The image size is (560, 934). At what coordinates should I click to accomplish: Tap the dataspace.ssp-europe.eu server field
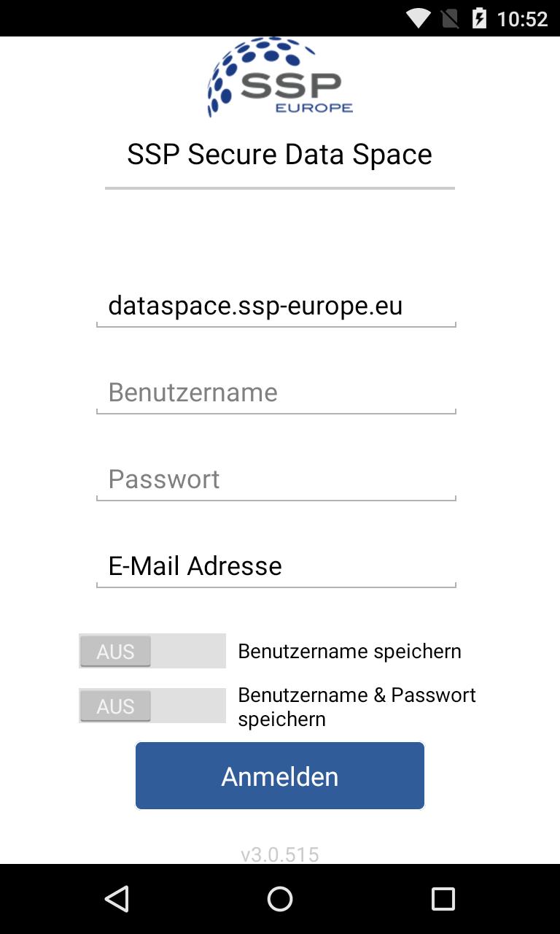click(276, 305)
